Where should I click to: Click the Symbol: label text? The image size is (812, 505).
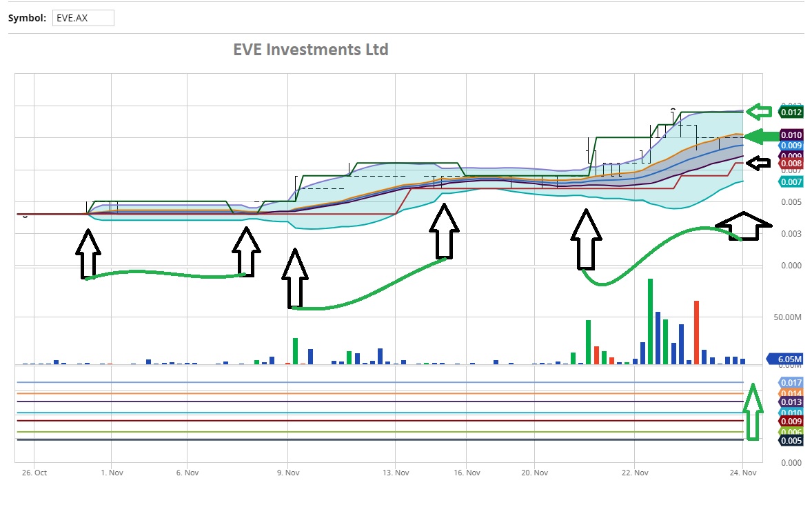(x=27, y=18)
